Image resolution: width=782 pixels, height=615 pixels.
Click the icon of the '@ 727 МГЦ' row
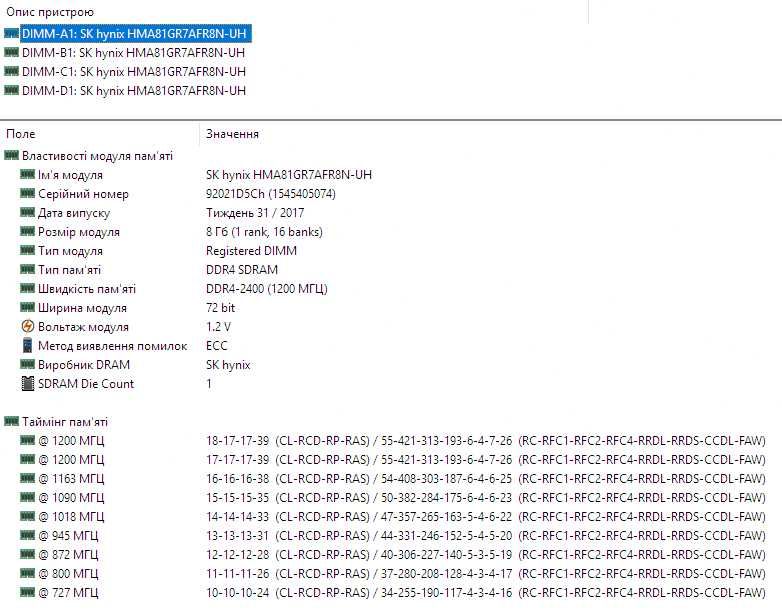click(x=27, y=592)
